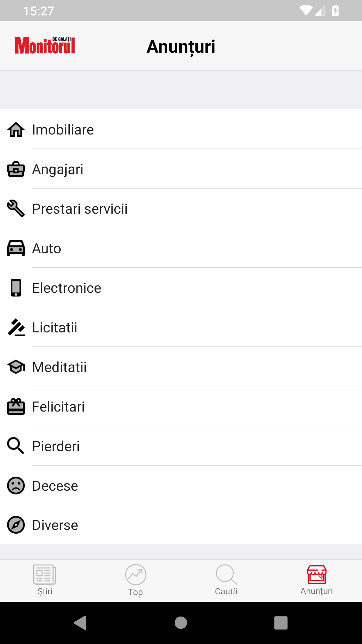Open the Top tab

[135, 580]
